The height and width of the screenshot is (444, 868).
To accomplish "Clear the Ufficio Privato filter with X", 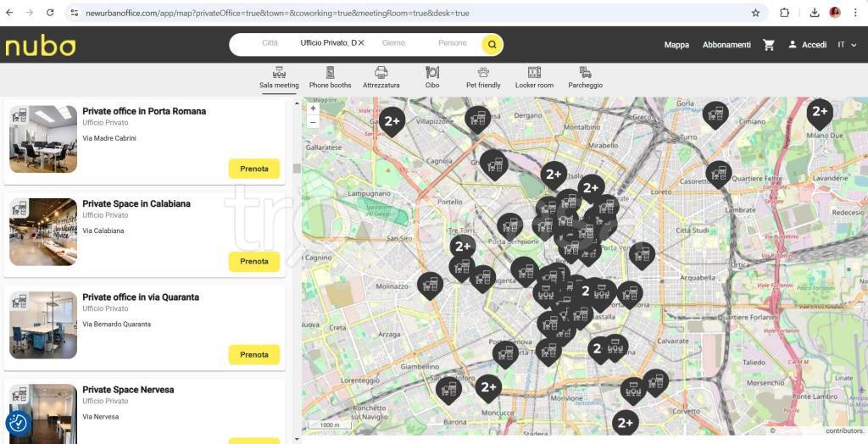I will tap(361, 43).
